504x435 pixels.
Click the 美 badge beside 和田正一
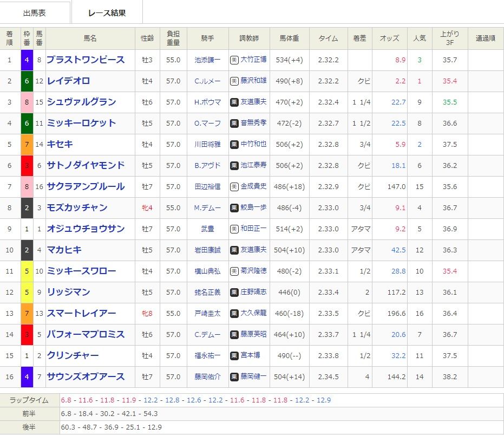click(234, 229)
